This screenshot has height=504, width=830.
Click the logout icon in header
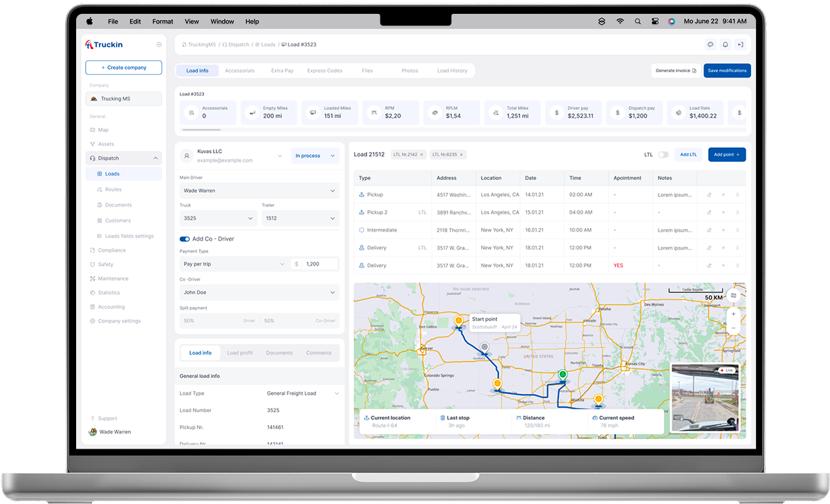[740, 44]
